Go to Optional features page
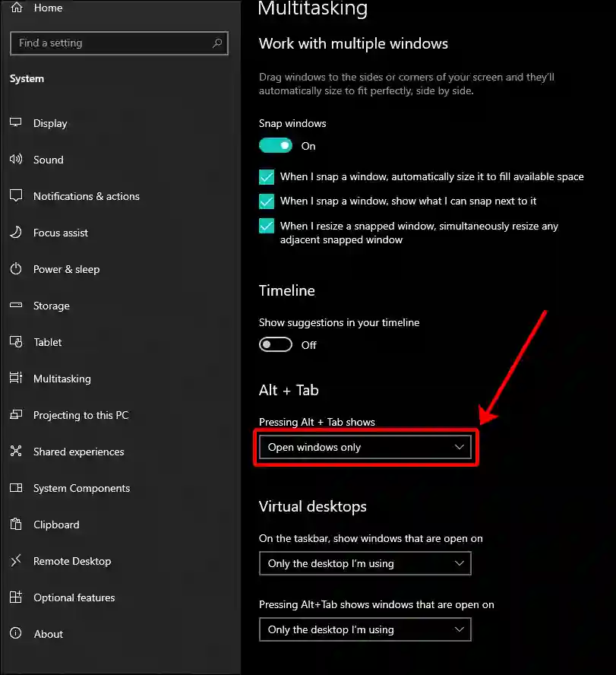616x675 pixels. pyautogui.click(x=74, y=597)
